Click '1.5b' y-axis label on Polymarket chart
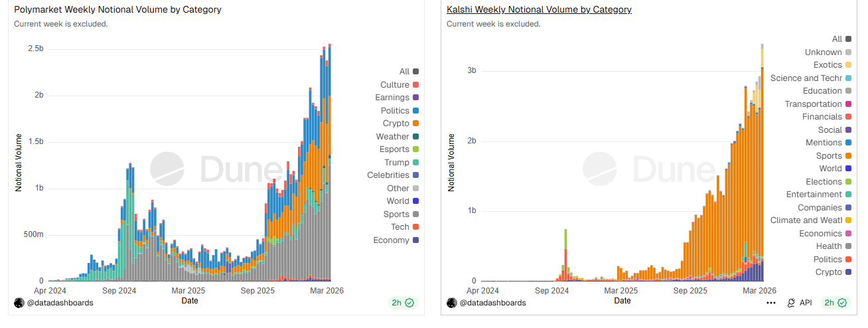Viewport: 868px width, 328px height. coord(35,141)
